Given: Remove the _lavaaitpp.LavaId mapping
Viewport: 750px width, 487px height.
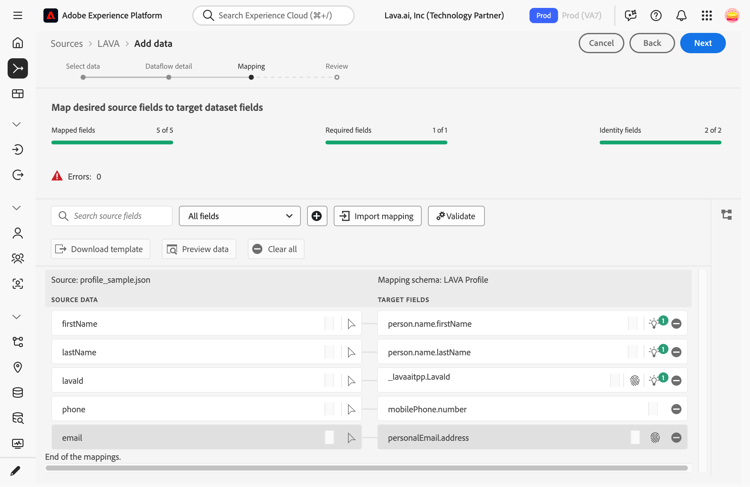Looking at the screenshot, I should pyautogui.click(x=676, y=381).
